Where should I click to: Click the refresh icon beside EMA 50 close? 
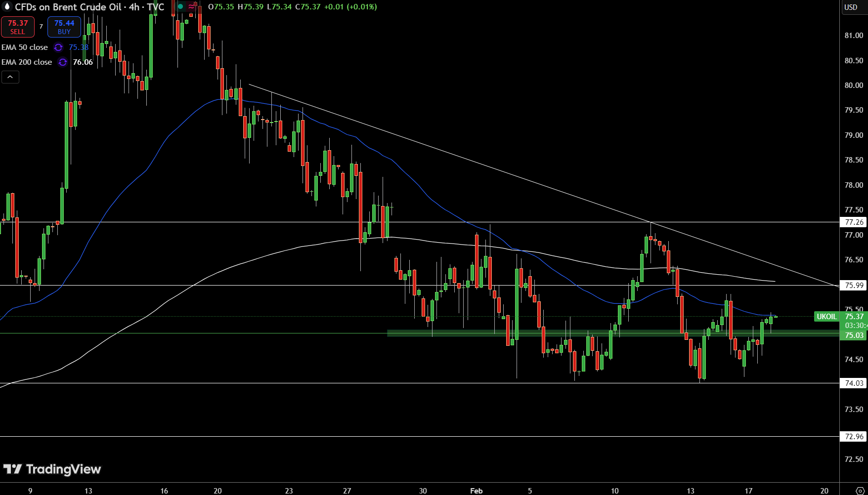(58, 47)
